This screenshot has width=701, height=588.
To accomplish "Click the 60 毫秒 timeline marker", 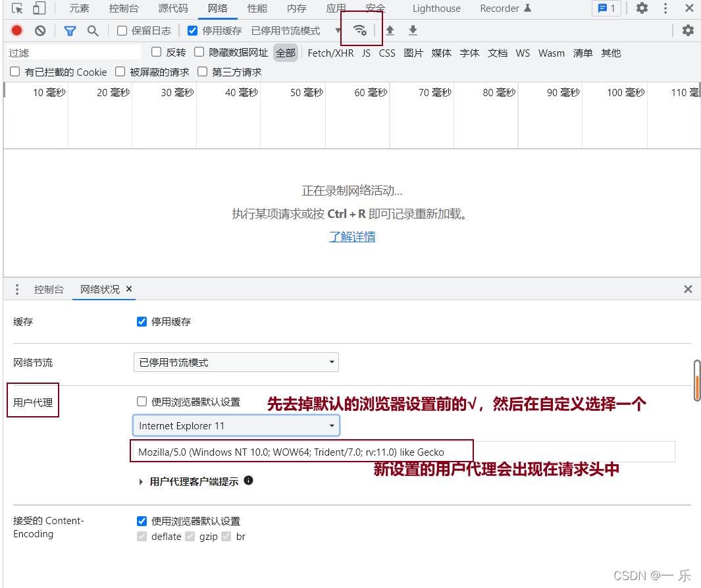I will [x=371, y=93].
